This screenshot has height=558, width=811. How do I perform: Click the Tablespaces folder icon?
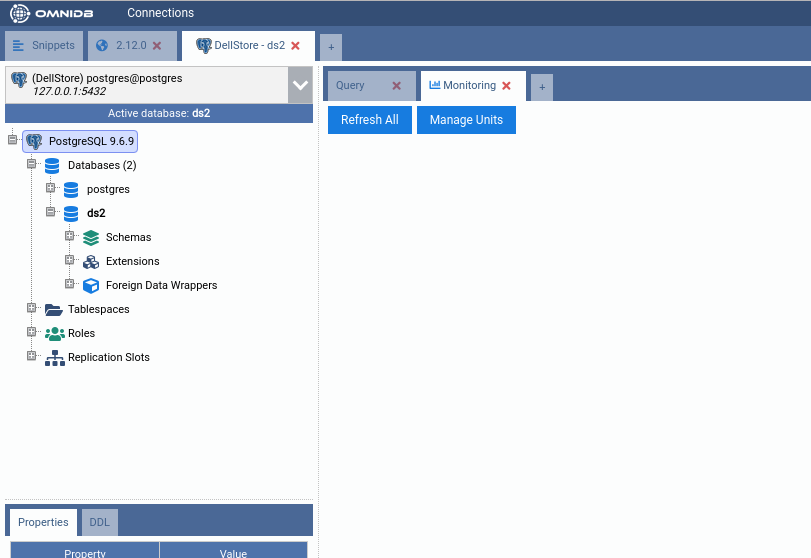(54, 310)
